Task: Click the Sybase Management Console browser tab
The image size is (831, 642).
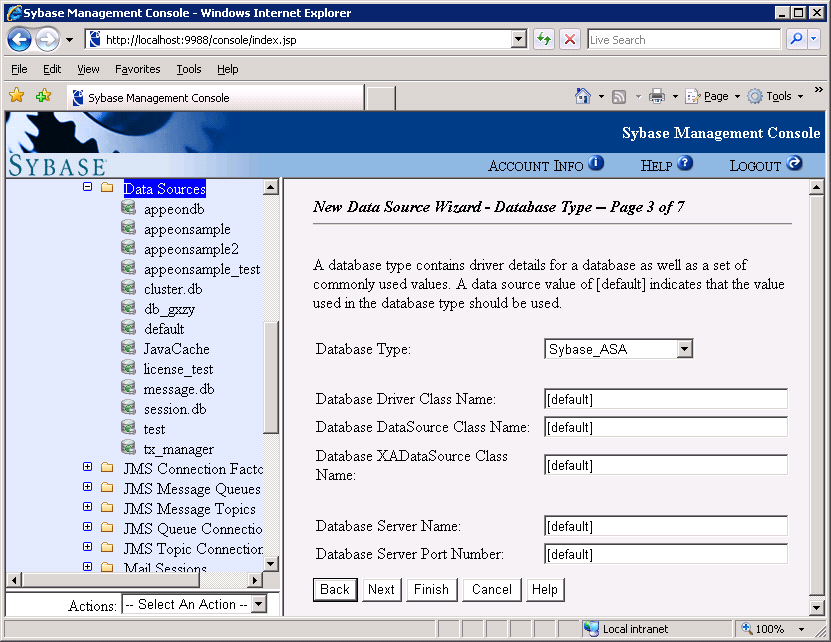Action: tap(216, 98)
